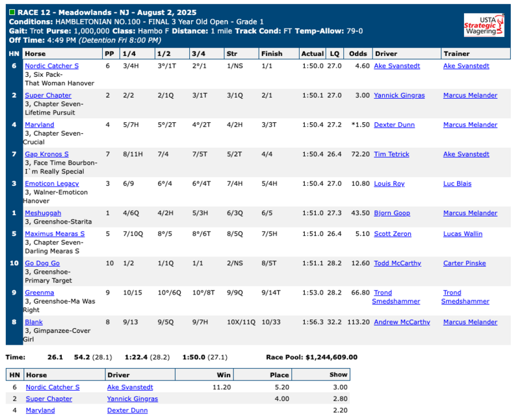View Todd McCarthy driver profile
The width and height of the screenshot is (520, 420).
click(x=397, y=263)
